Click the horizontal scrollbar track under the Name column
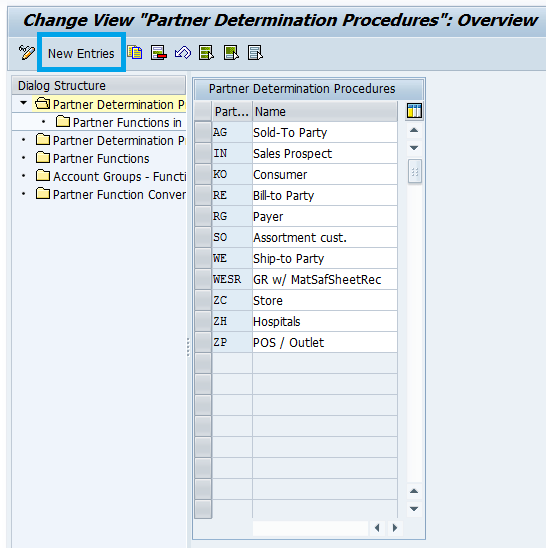Image resolution: width=546 pixels, height=548 pixels. (x=310, y=528)
